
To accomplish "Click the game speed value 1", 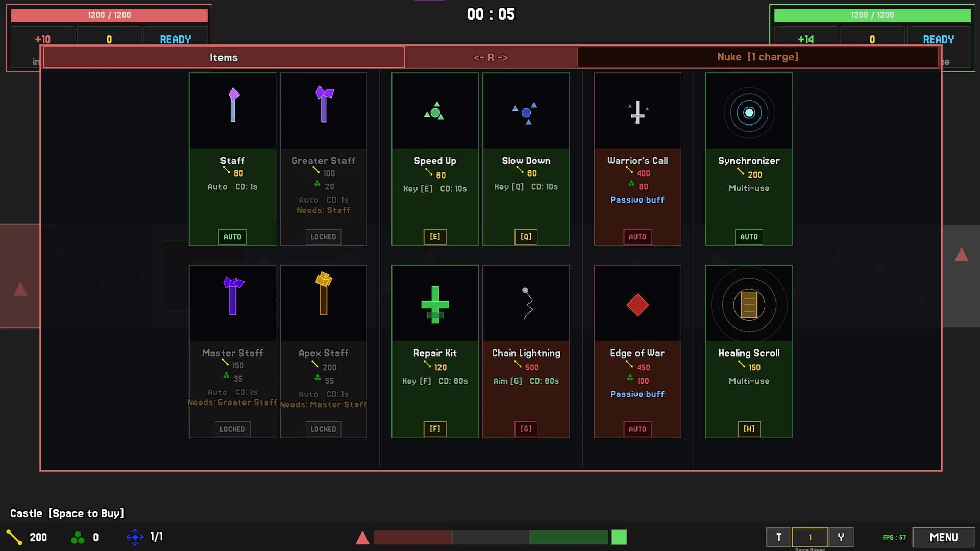I will (810, 537).
